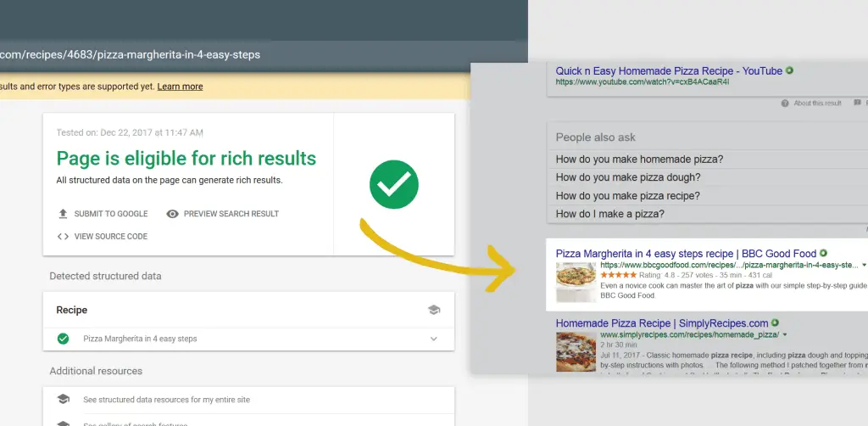Viewport: 868px width, 426px height.
Task: Click the 'Additional resources' label
Action: (x=96, y=371)
